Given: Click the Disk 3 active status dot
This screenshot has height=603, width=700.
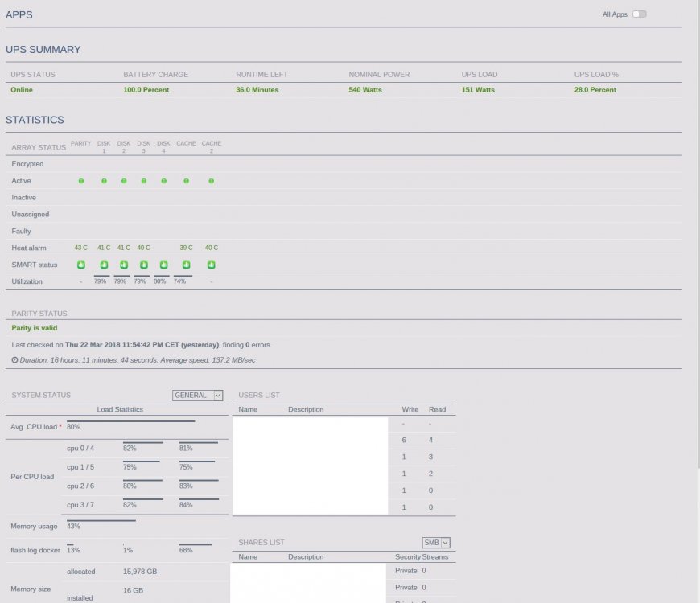Looking at the screenshot, I should point(144,181).
